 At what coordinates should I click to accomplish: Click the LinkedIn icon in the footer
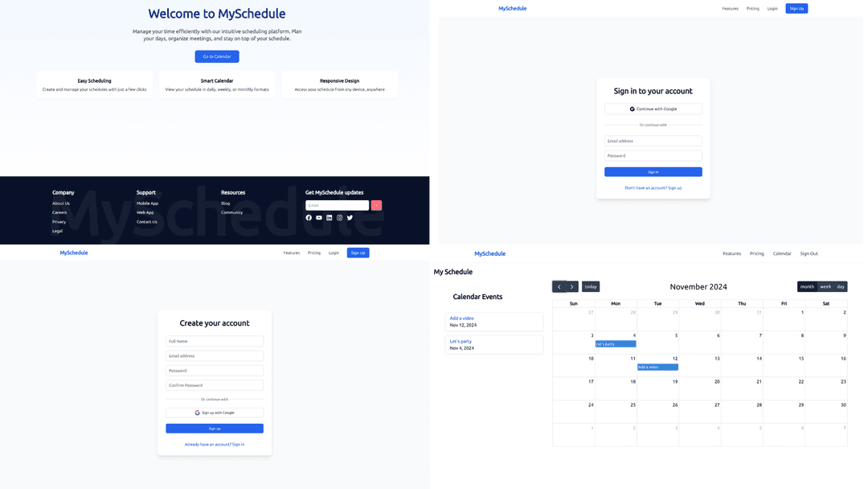coord(330,218)
